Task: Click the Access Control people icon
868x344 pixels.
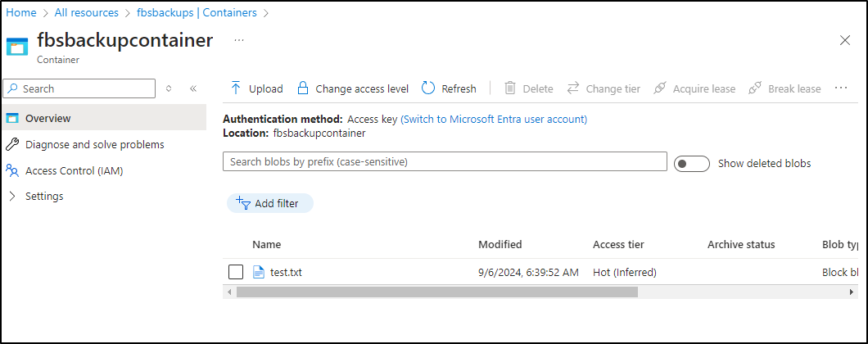Action: pos(12,170)
